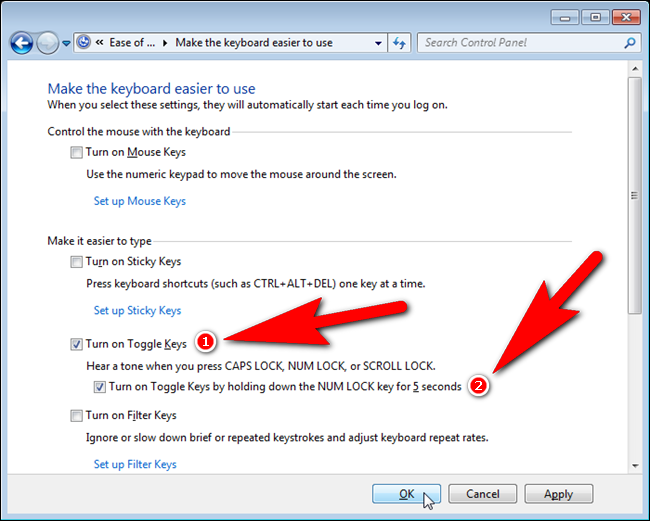Click 'When you select these settings' description text
This screenshot has height=521, width=650.
(247, 105)
